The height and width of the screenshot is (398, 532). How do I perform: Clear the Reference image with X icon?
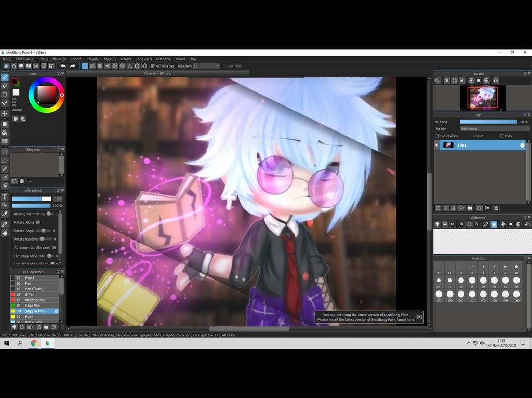(x=453, y=224)
